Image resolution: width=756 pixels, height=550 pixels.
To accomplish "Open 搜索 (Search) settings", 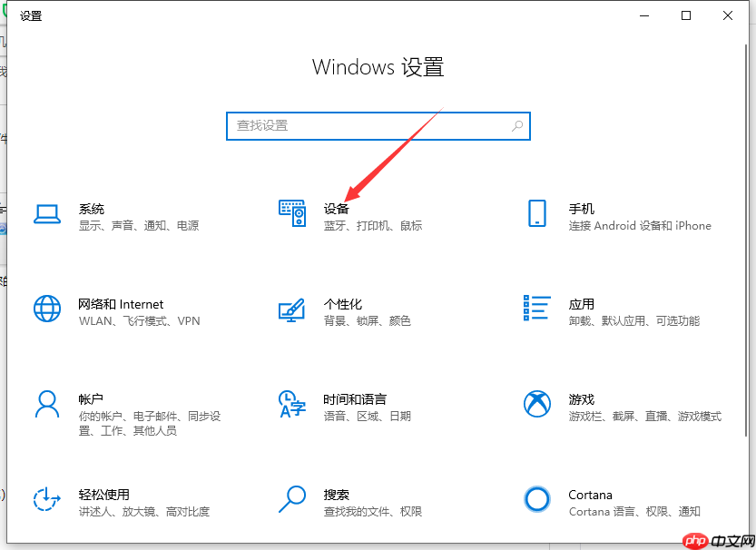I will [x=336, y=495].
